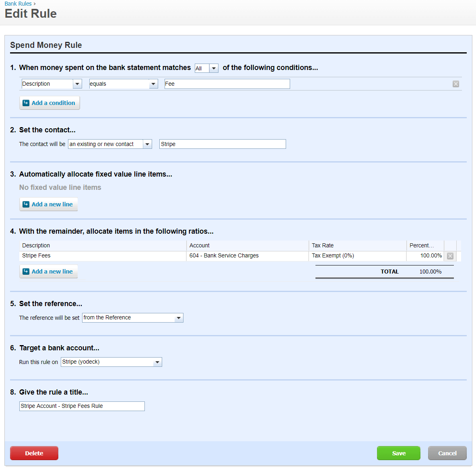
Task: Add a new fixed value line item
Action: (48, 204)
